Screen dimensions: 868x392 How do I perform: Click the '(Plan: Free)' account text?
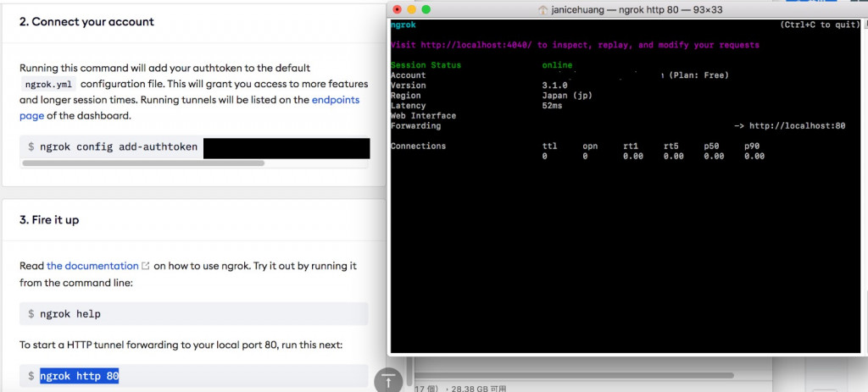[699, 75]
